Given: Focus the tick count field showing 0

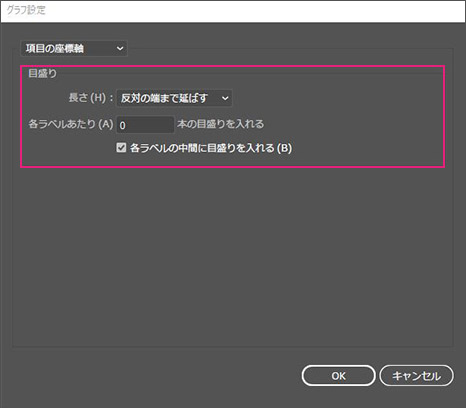Looking at the screenshot, I should [145, 125].
